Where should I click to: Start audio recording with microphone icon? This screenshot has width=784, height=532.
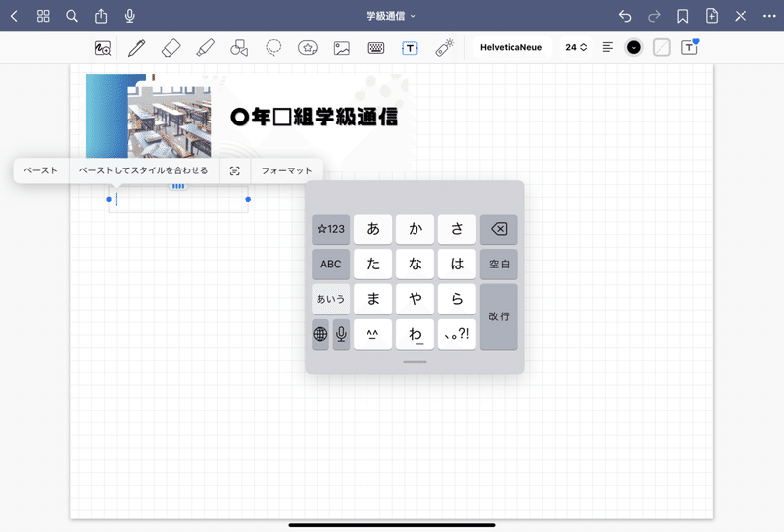click(130, 16)
